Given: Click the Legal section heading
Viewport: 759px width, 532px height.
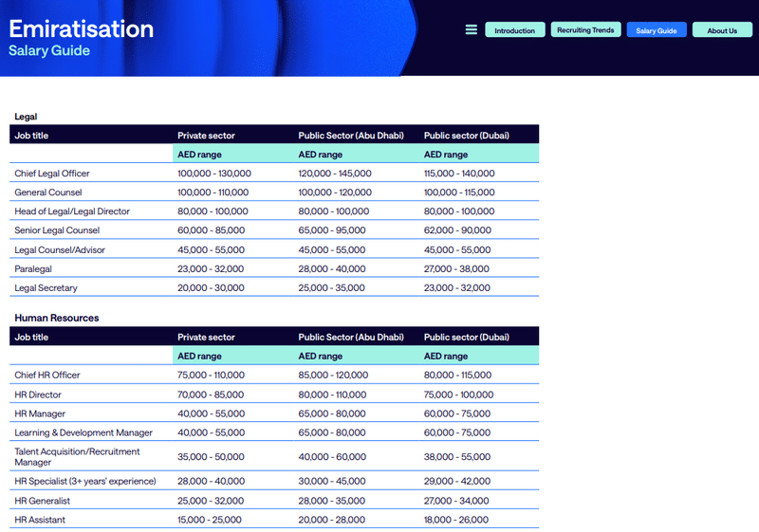Looking at the screenshot, I should pos(26,117).
